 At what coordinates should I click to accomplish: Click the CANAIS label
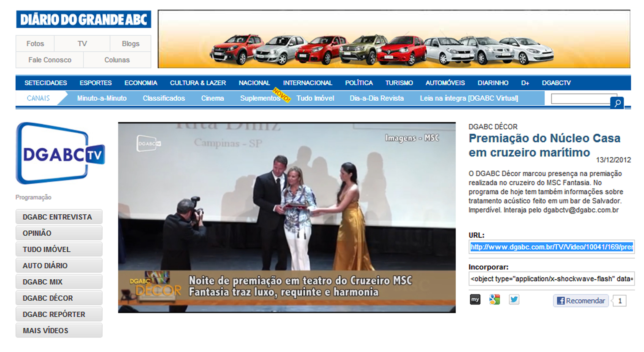pyautogui.click(x=38, y=98)
